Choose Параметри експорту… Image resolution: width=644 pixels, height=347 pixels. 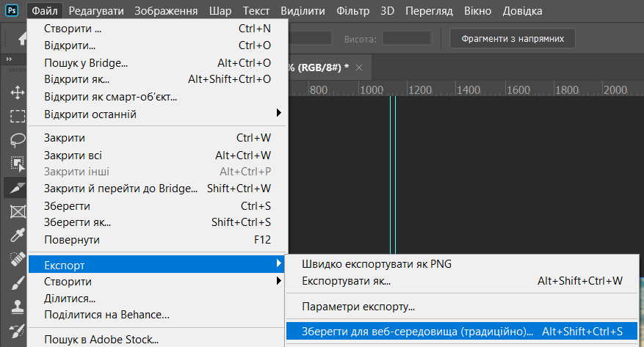pos(462,307)
